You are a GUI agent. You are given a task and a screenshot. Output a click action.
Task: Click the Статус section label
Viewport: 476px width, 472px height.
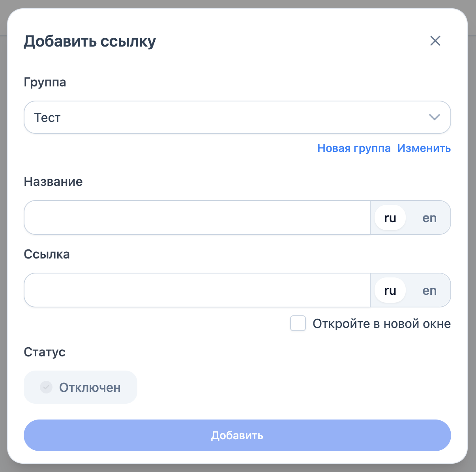45,352
